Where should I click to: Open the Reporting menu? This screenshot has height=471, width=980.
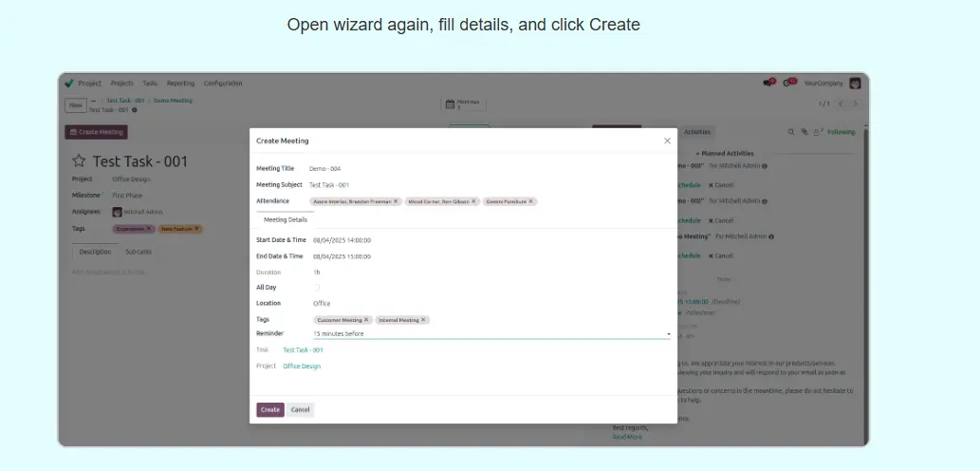click(180, 84)
